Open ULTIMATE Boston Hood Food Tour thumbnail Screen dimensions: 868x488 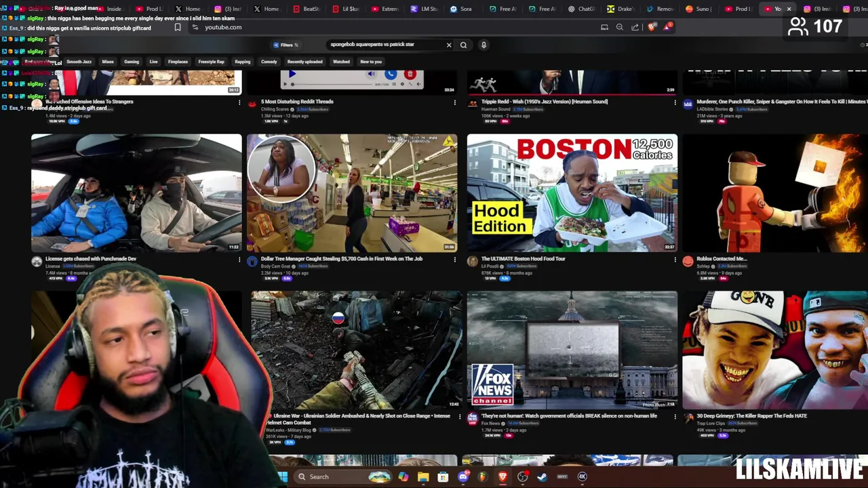(x=572, y=193)
